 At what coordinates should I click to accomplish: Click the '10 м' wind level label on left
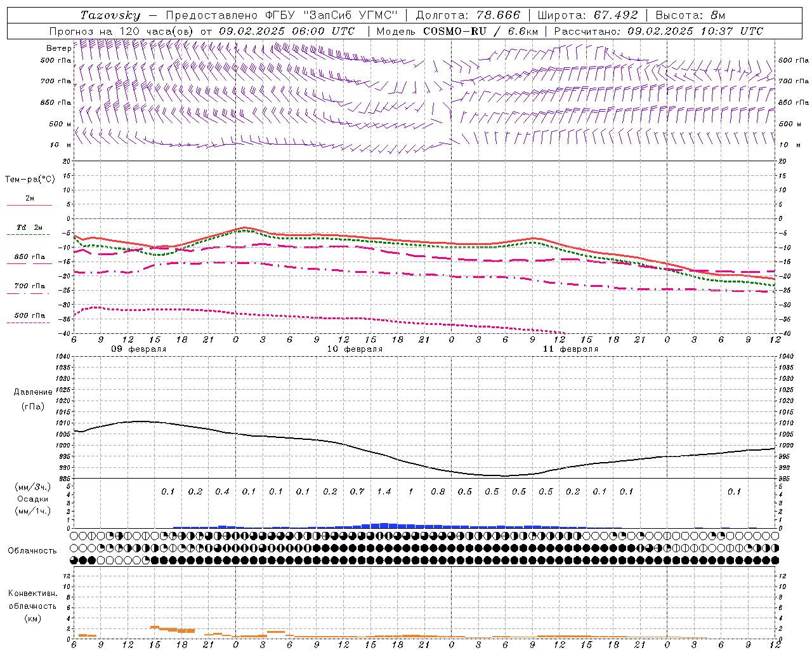point(61,145)
